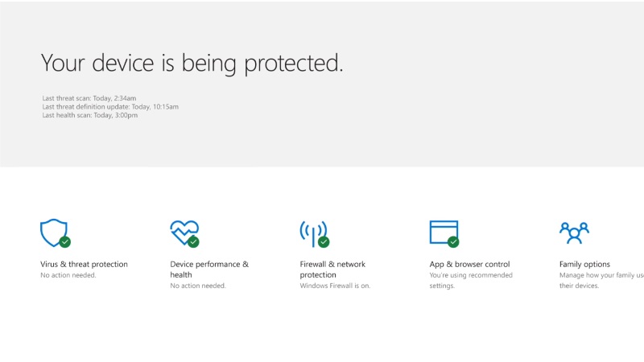644x362 pixels.
Task: Click green checkmark badge on firewall icon
Action: [x=324, y=241]
